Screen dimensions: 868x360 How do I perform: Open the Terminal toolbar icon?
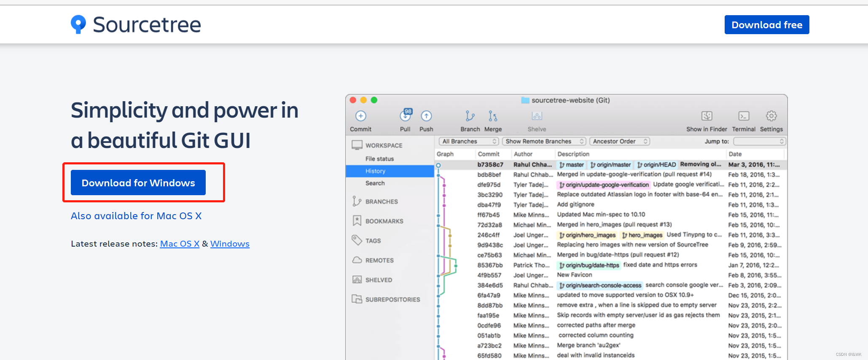(744, 116)
